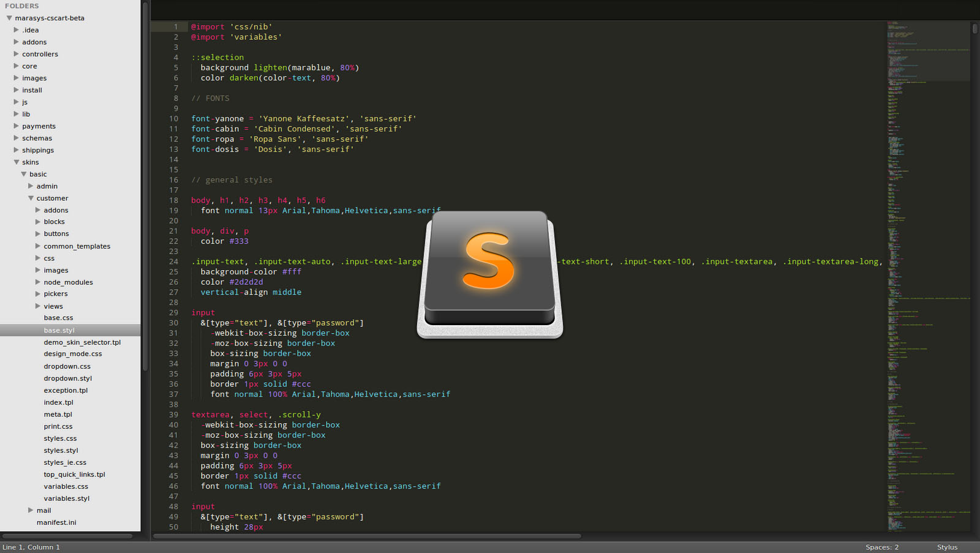Click the 'vertical-align middle' code line
Image resolution: width=980 pixels, height=553 pixels.
click(251, 292)
